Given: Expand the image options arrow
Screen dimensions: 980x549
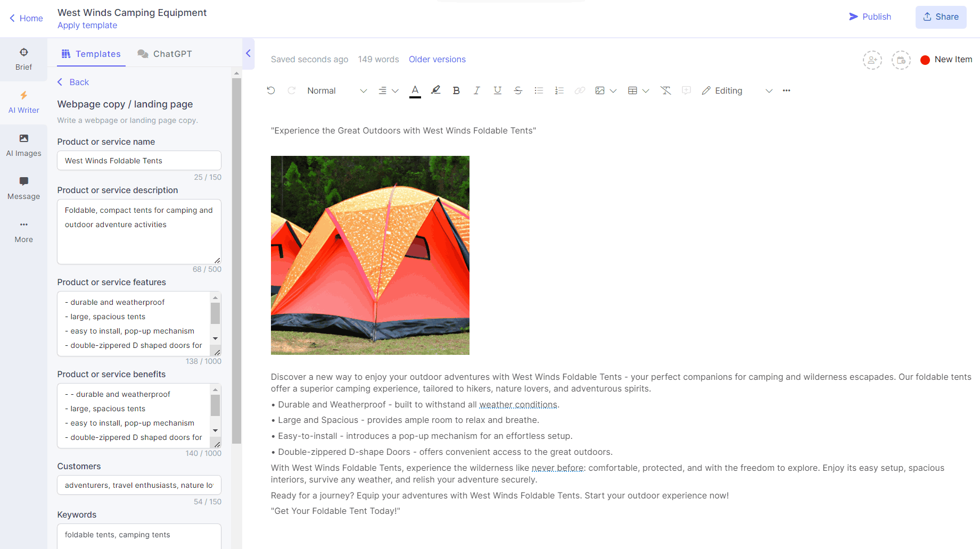Looking at the screenshot, I should (613, 91).
